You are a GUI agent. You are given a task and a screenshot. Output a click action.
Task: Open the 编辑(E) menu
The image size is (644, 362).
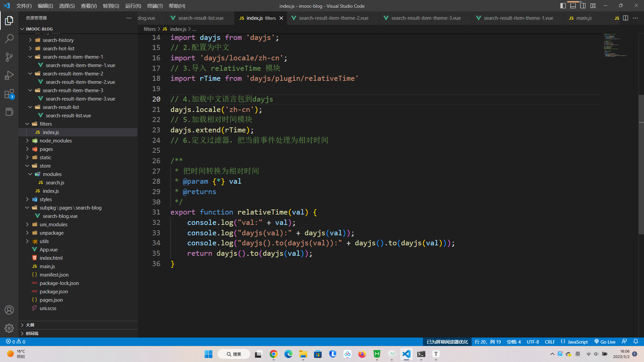[45, 6]
